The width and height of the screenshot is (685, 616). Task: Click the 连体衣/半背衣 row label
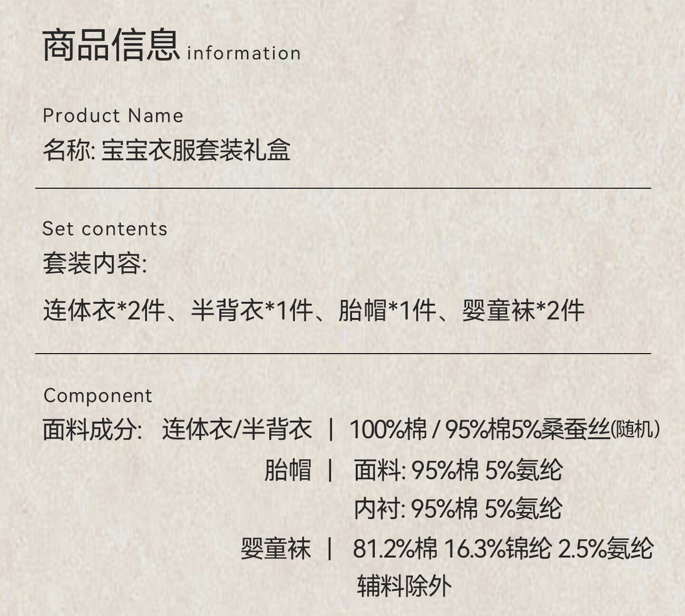point(237,430)
